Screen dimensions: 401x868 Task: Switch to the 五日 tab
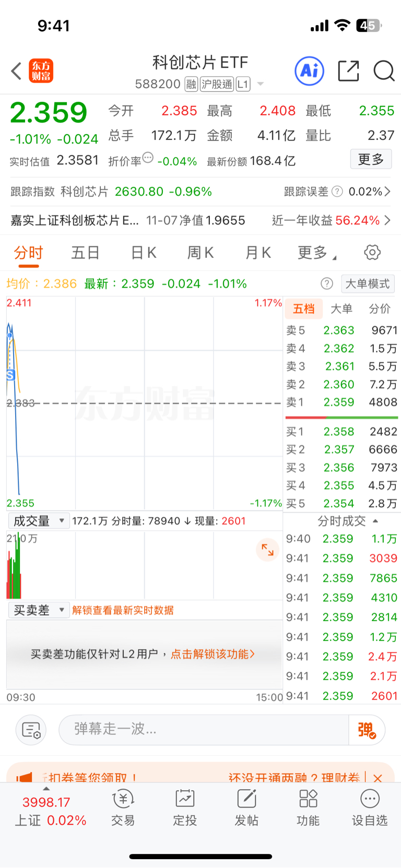86,253
